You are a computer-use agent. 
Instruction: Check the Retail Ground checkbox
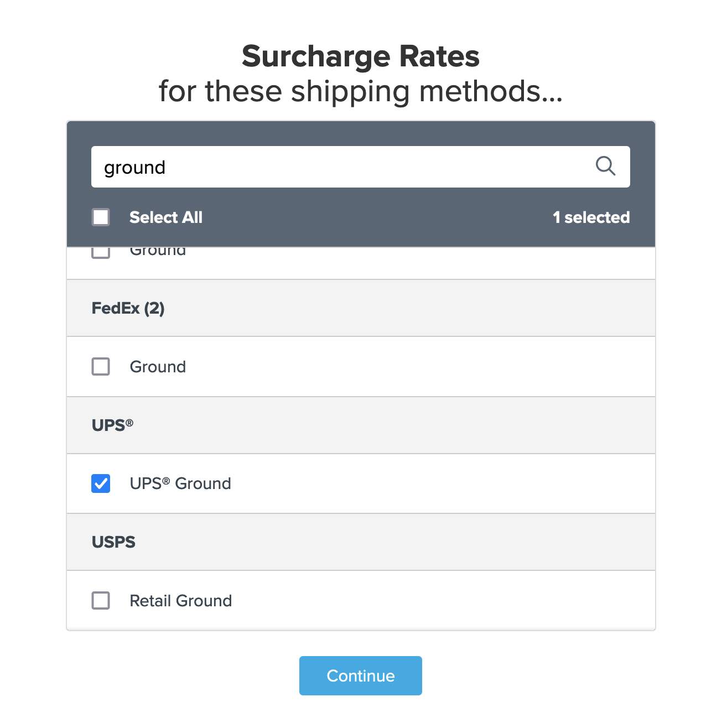(x=101, y=601)
